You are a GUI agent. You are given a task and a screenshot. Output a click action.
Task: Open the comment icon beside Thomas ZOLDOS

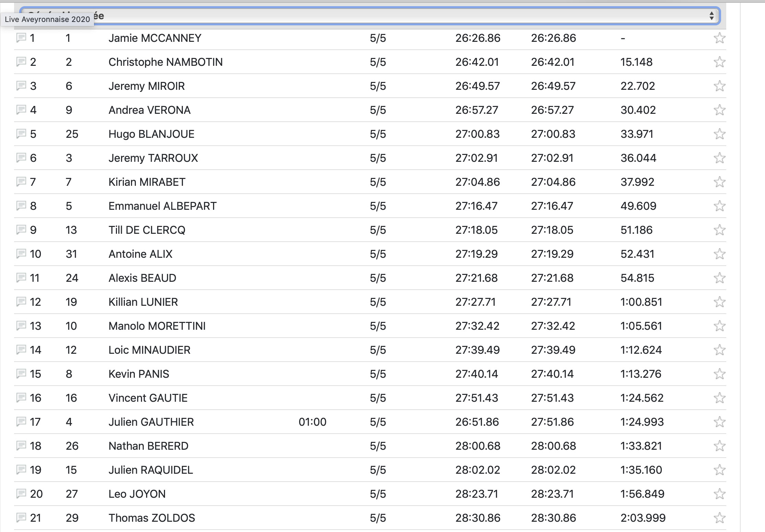[x=21, y=517]
